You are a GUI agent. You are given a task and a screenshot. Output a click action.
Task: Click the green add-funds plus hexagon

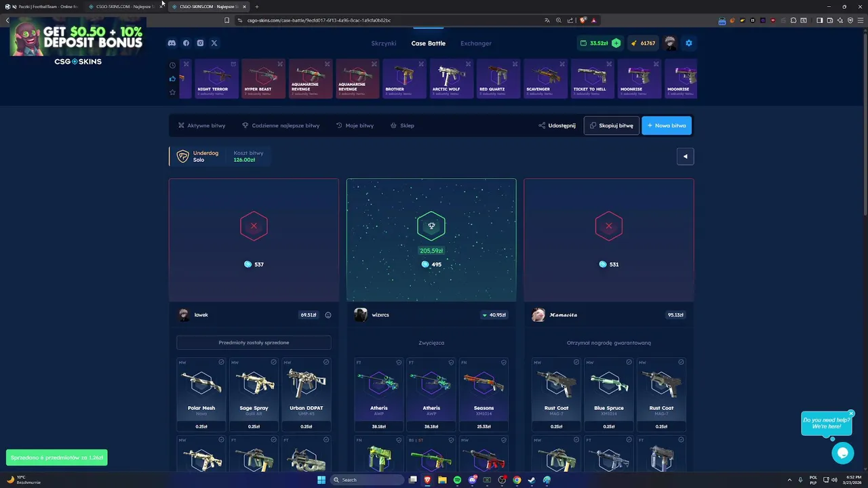point(616,43)
